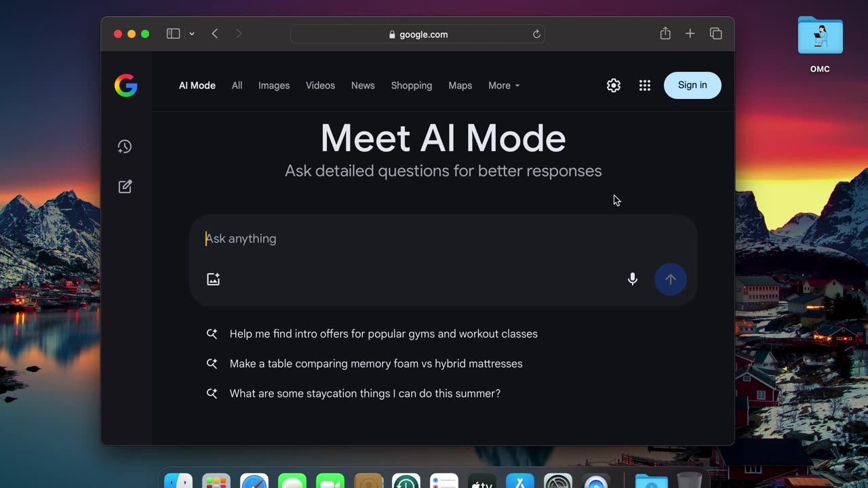Open the Google apps grid icon
868x488 pixels.
(x=645, y=85)
